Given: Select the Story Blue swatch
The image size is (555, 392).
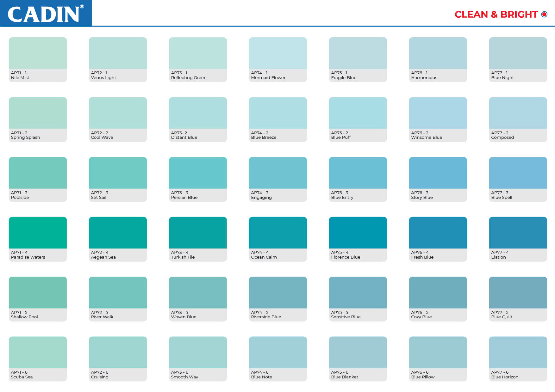Looking at the screenshot, I should [438, 173].
